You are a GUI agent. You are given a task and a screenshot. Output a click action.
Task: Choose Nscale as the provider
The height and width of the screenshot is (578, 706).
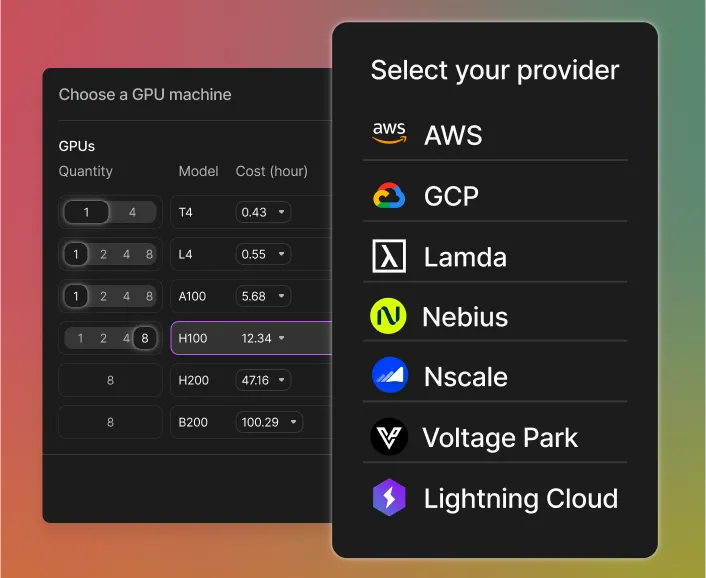[x=495, y=375]
